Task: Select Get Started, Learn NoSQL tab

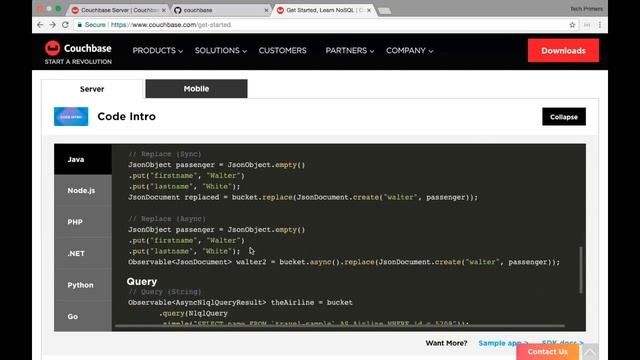Action: [x=323, y=10]
